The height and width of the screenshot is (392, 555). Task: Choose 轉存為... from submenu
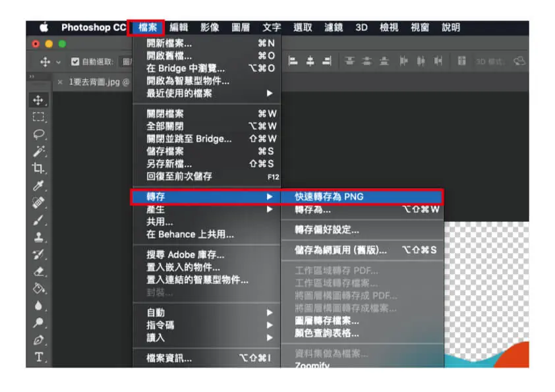362,210
